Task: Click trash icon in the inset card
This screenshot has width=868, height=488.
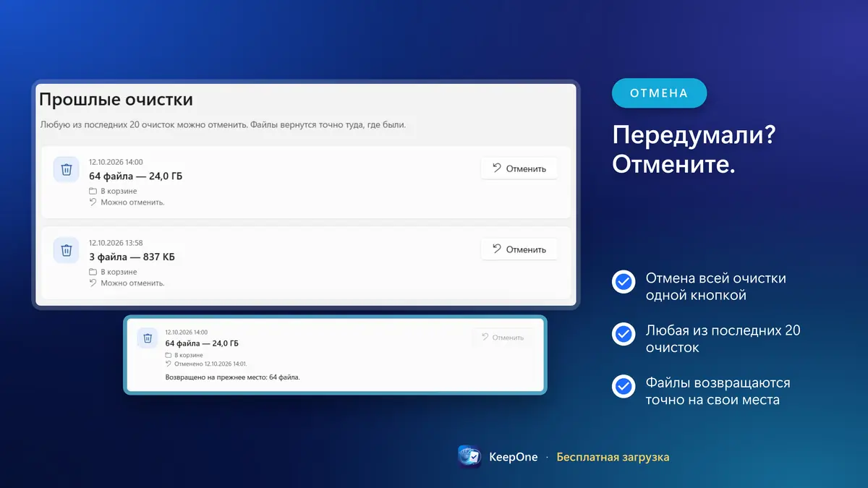Action: (148, 338)
